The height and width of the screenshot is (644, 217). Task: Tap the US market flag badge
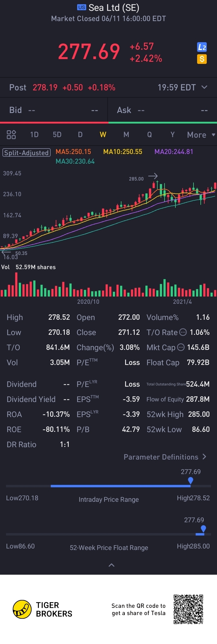click(81, 8)
